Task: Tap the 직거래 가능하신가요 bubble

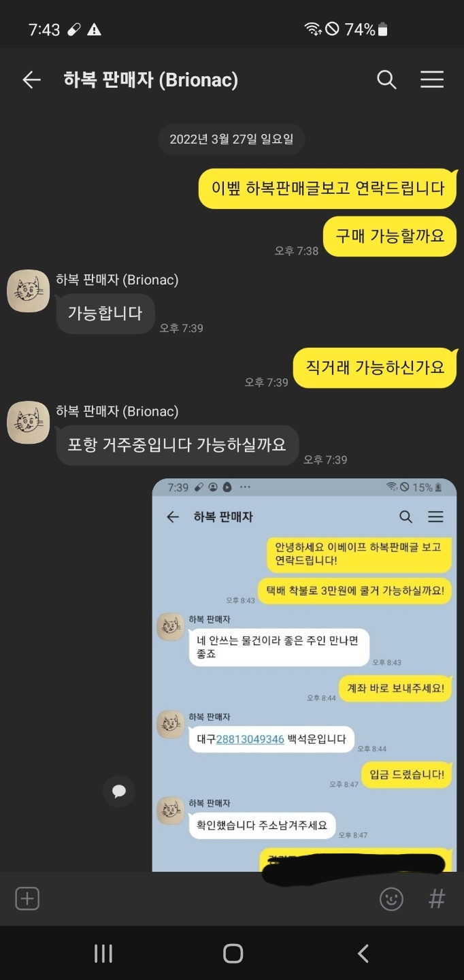Action: (x=375, y=368)
